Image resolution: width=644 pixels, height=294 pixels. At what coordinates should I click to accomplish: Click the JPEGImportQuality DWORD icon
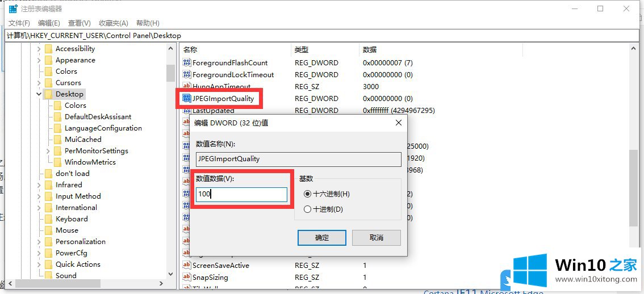click(187, 99)
